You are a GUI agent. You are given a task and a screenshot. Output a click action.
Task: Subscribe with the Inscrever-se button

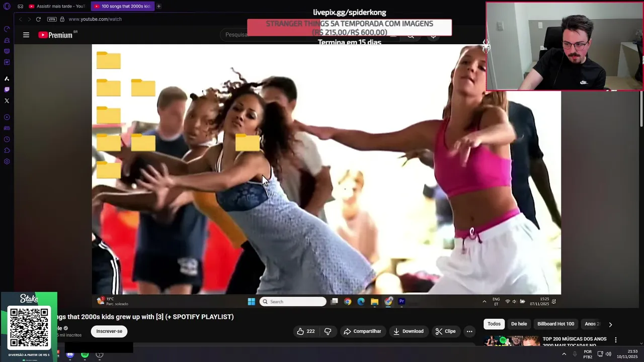109,331
